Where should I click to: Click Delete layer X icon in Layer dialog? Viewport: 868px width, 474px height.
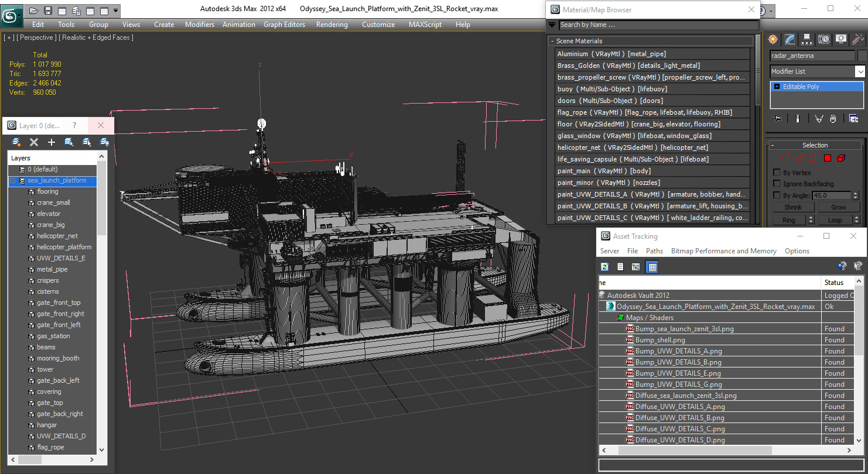point(34,142)
